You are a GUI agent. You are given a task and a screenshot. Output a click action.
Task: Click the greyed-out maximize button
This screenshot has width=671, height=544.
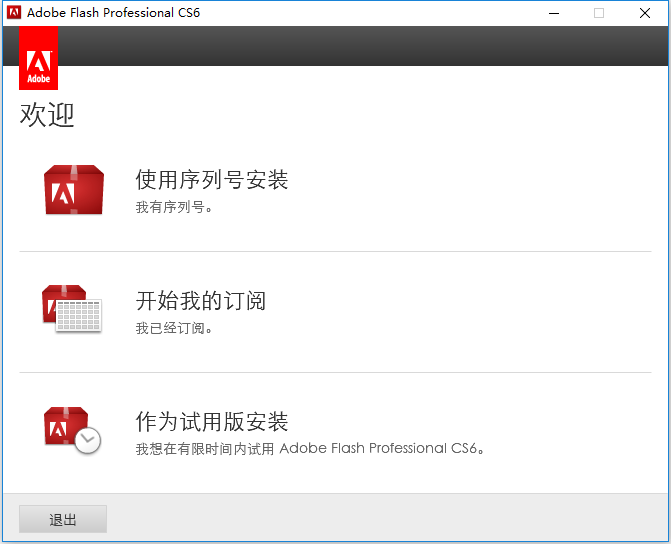pyautogui.click(x=599, y=13)
